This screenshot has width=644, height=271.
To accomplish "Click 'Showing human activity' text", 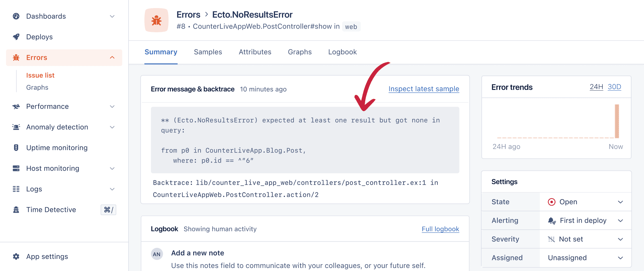I will coord(220,229).
